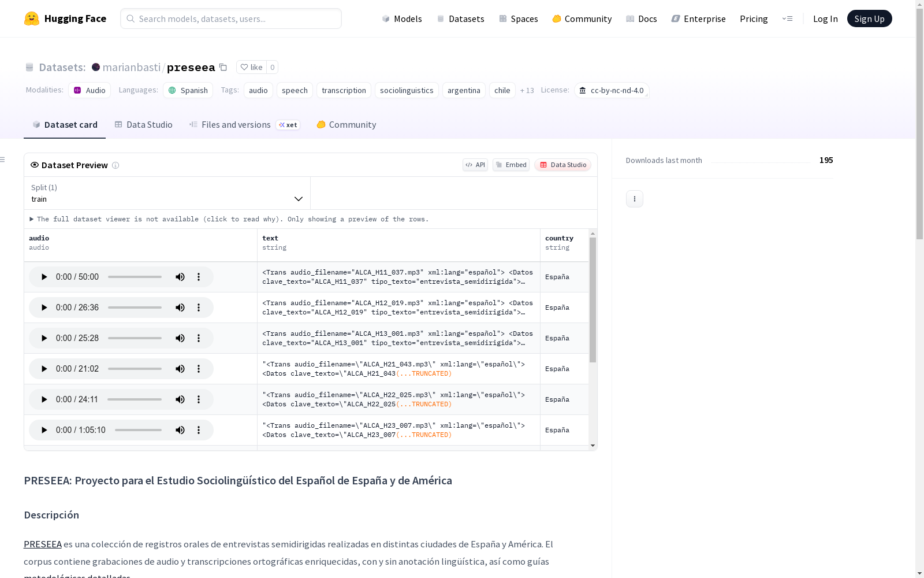Open more options for the 21:02 audio
Viewport: 924px width, 578px height.
[199, 369]
